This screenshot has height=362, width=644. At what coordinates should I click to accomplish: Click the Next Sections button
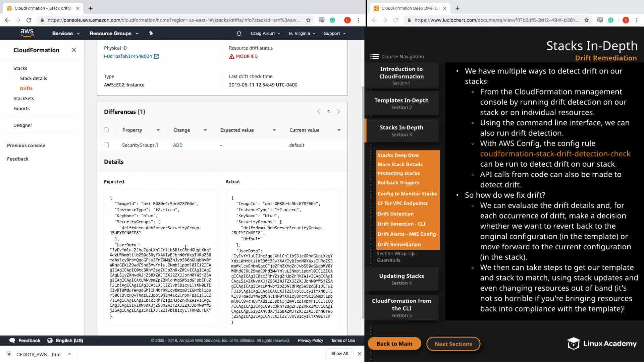(453, 344)
